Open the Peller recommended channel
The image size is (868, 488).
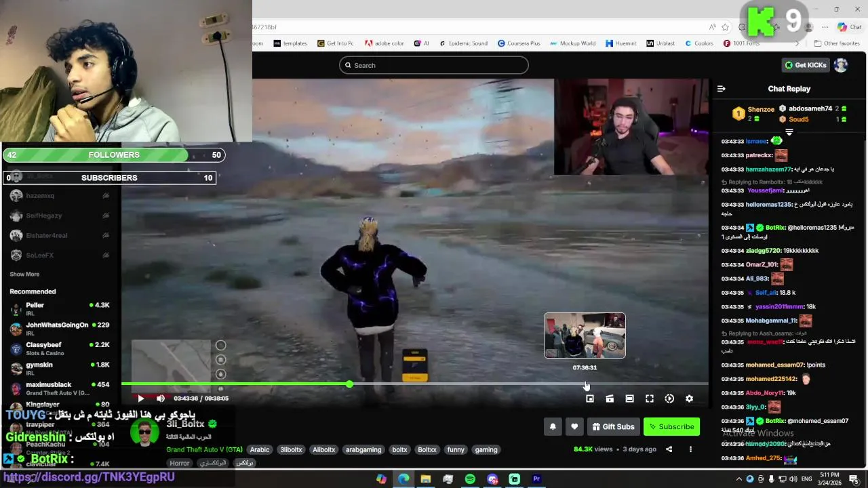pos(60,309)
